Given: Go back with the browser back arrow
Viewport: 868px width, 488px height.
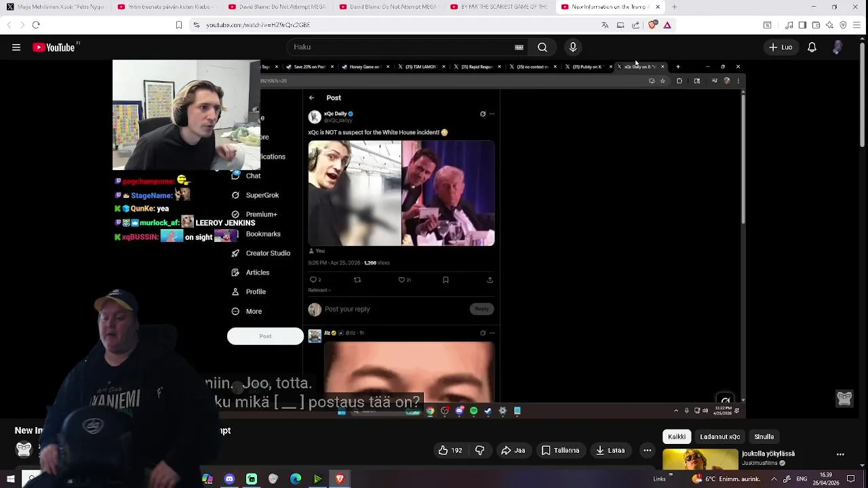Looking at the screenshot, I should click(x=9, y=25).
